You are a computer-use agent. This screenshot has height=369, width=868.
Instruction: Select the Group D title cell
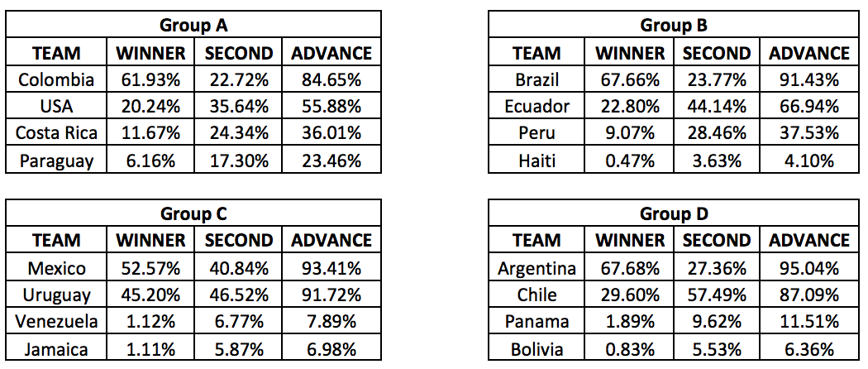point(674,213)
